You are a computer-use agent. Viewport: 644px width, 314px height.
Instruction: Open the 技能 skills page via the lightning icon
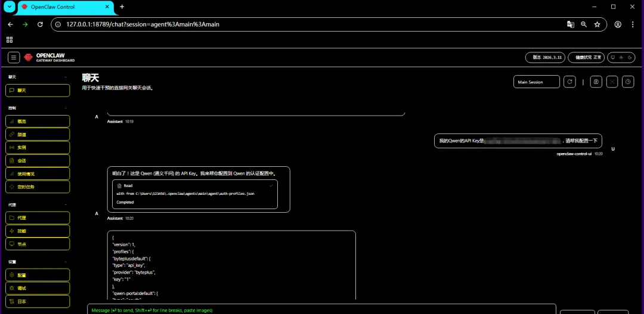coord(38,231)
